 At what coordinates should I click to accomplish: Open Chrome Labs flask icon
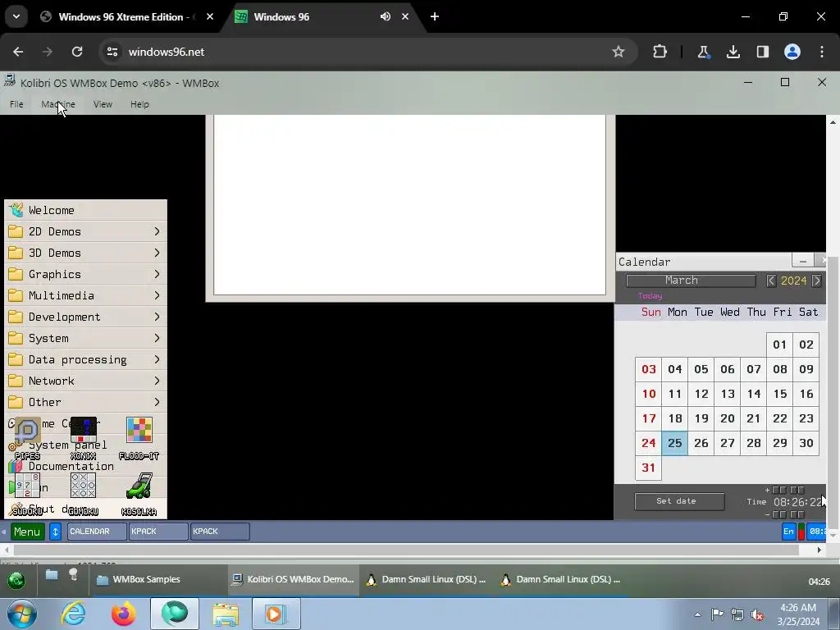point(703,52)
